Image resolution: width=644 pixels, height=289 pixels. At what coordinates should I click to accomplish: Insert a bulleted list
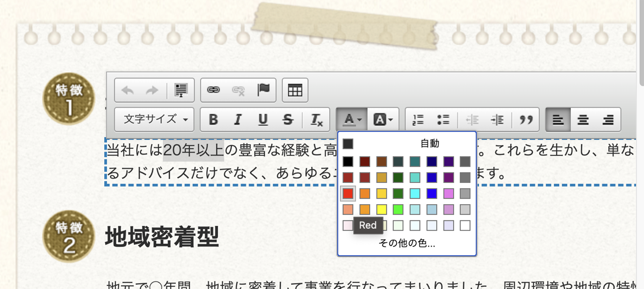[x=443, y=120]
